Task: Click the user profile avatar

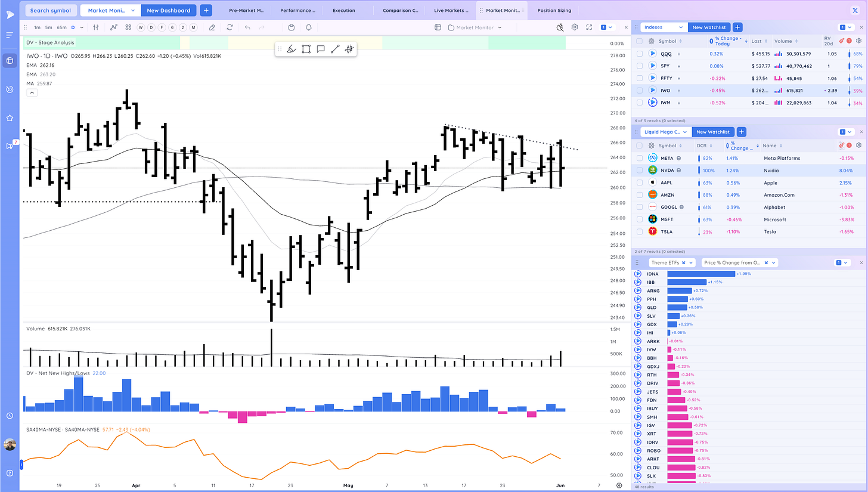Action: [10, 445]
